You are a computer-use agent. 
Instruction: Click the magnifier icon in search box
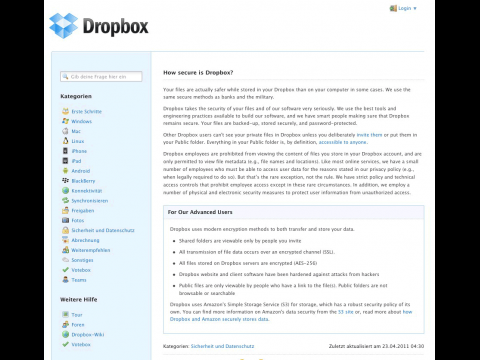click(66, 77)
